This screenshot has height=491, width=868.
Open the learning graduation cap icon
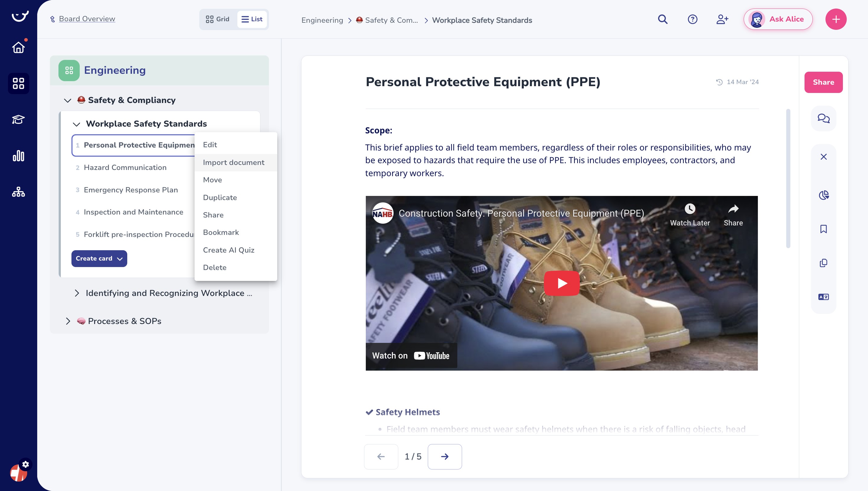18,120
